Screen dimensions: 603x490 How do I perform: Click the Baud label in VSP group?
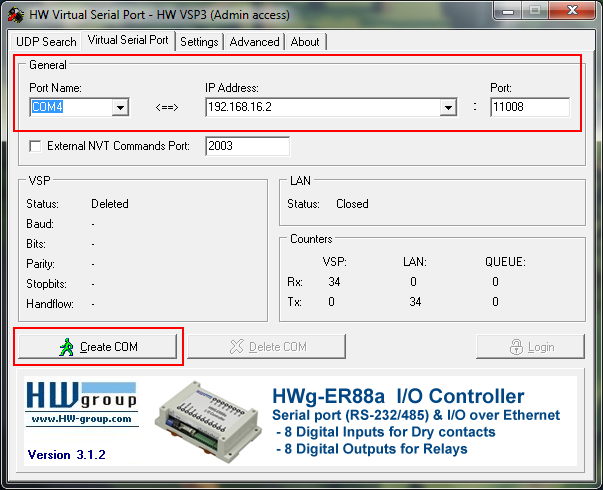40,224
